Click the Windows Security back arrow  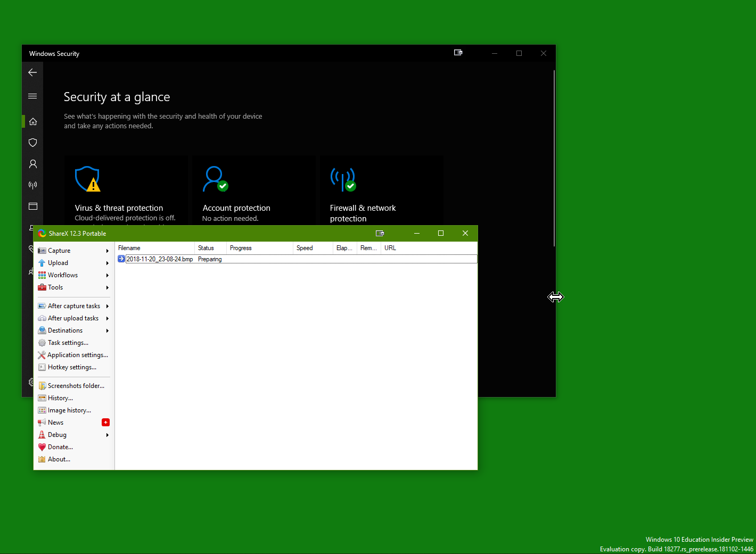32,72
